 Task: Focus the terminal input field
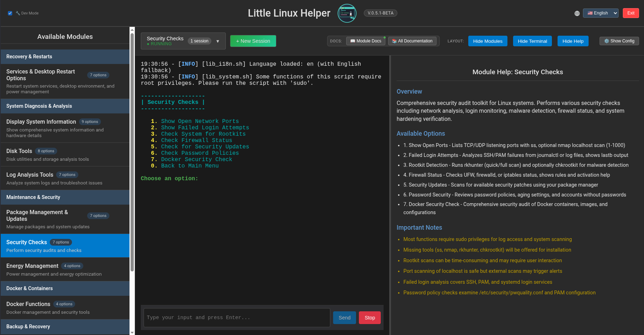pyautogui.click(x=237, y=318)
